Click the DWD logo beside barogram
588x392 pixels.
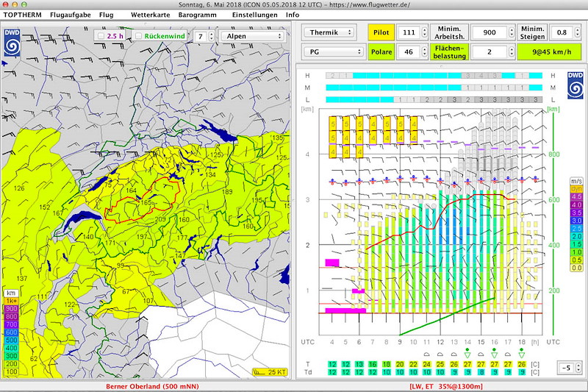576,85
